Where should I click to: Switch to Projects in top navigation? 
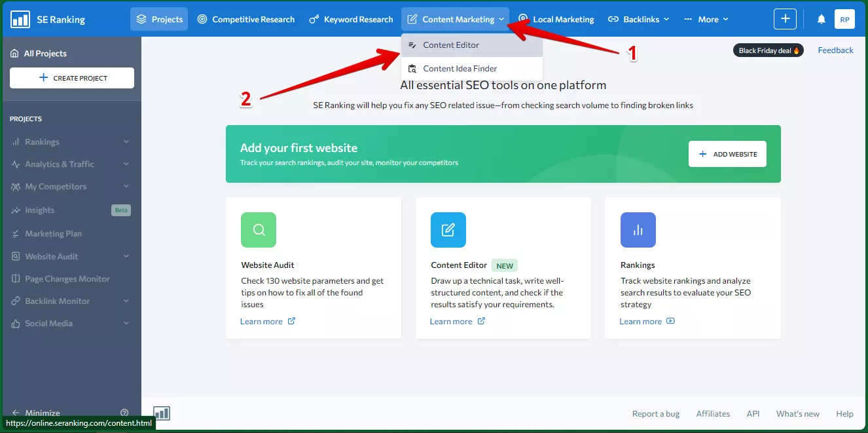(x=159, y=20)
